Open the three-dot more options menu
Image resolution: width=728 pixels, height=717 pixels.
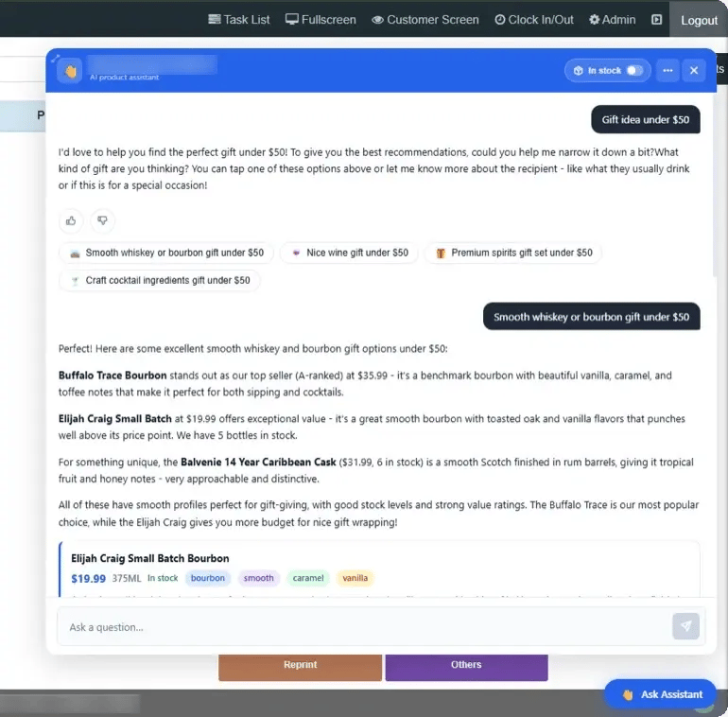click(x=667, y=71)
